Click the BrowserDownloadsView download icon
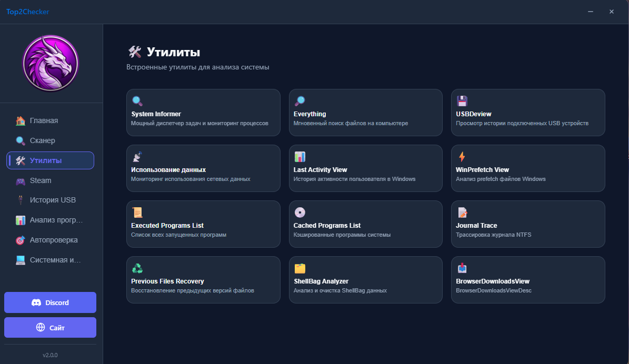 click(x=462, y=268)
